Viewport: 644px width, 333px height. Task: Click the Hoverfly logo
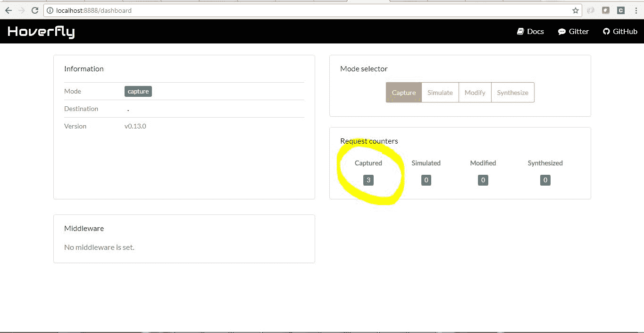pyautogui.click(x=41, y=32)
